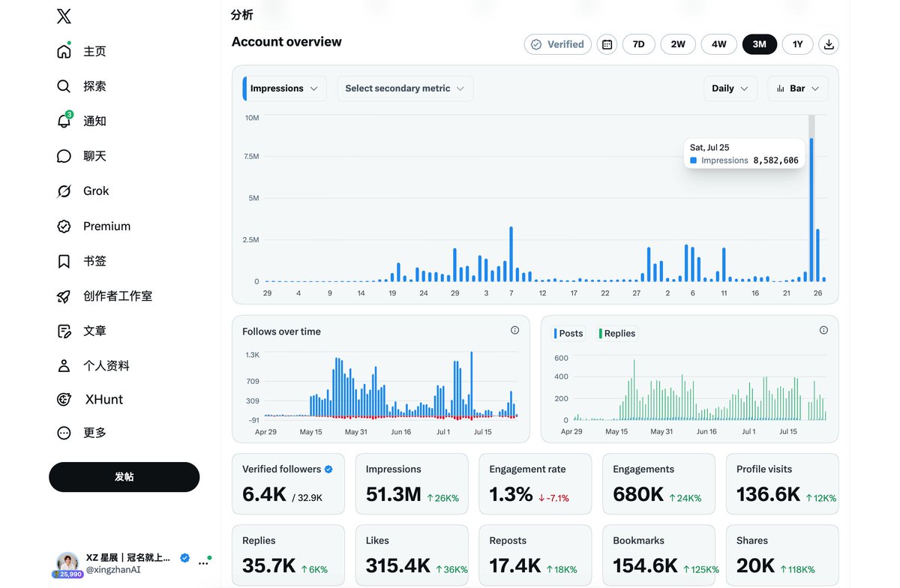Click the download data icon

click(829, 44)
